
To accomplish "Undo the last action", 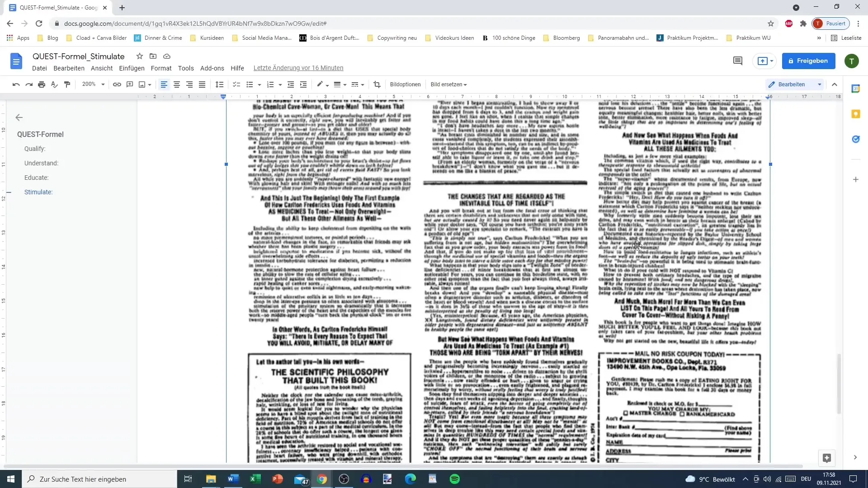I will 16,84.
